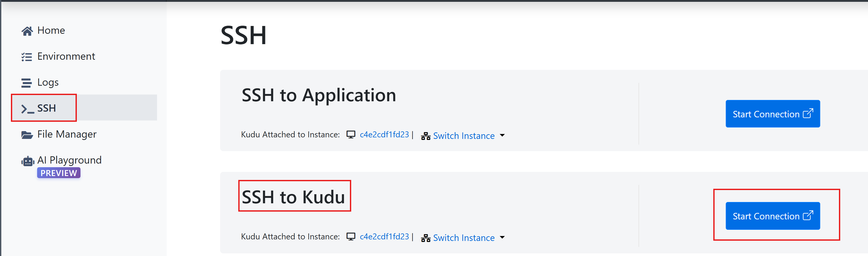Open Switch Instance menu under SSH to Kudu
The height and width of the screenshot is (256, 868).
point(463,238)
